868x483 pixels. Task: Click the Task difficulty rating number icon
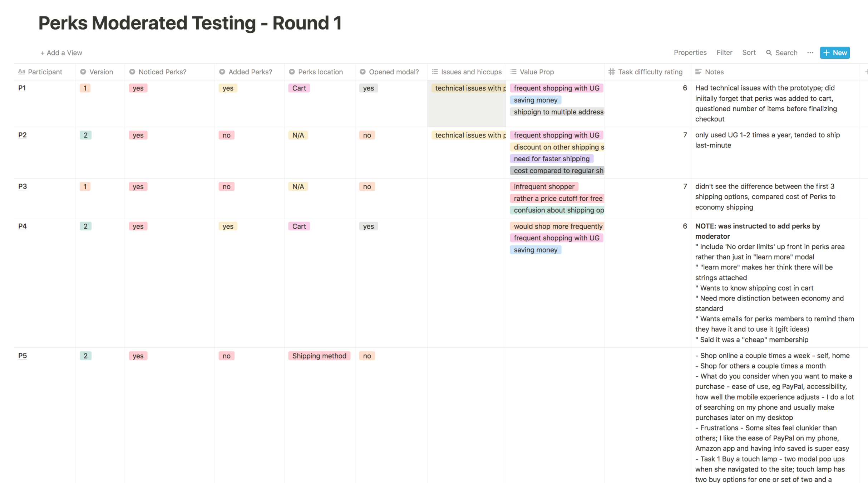pos(612,72)
